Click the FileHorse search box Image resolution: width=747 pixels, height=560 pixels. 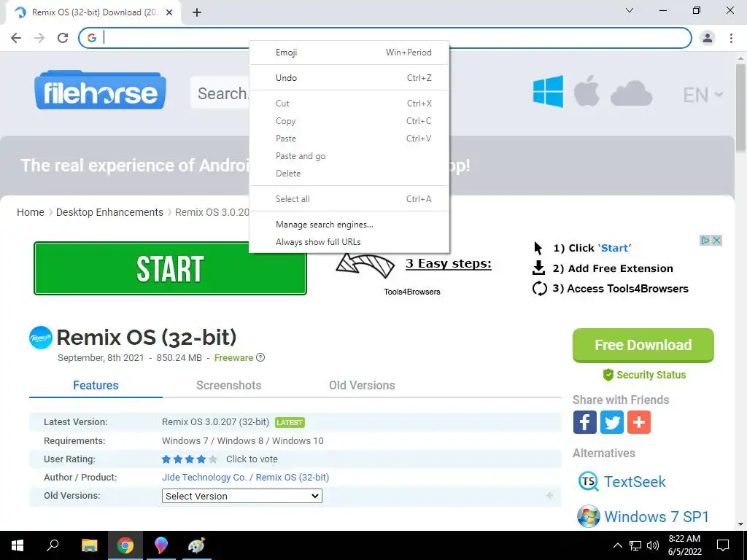pyautogui.click(x=220, y=93)
